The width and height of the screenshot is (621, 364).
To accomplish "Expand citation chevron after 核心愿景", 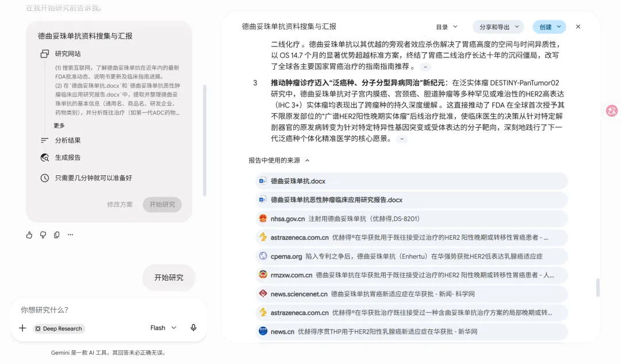I will coord(402,139).
